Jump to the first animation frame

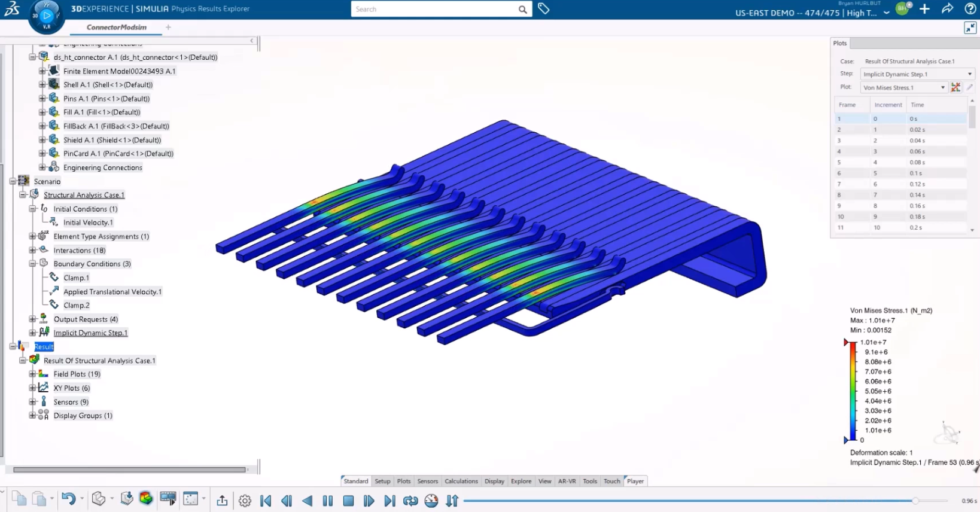coord(266,501)
